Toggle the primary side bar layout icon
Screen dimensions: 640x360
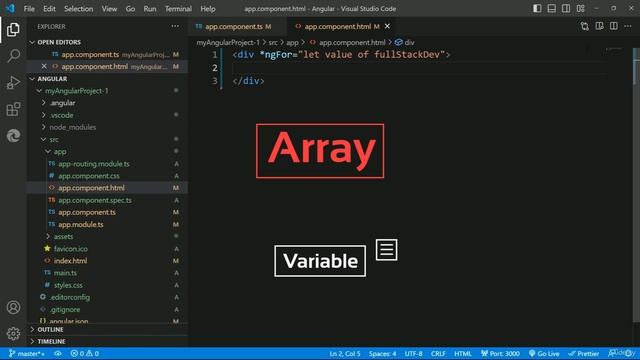coord(537,8)
